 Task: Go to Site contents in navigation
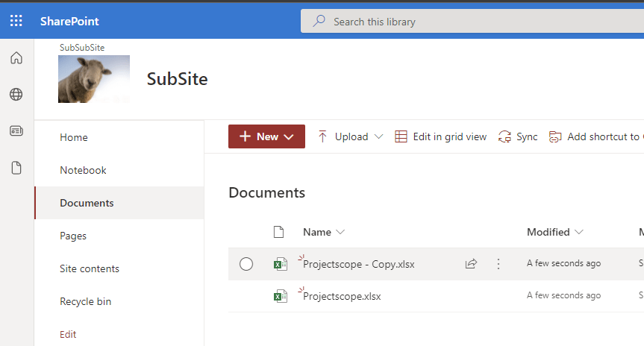90,268
